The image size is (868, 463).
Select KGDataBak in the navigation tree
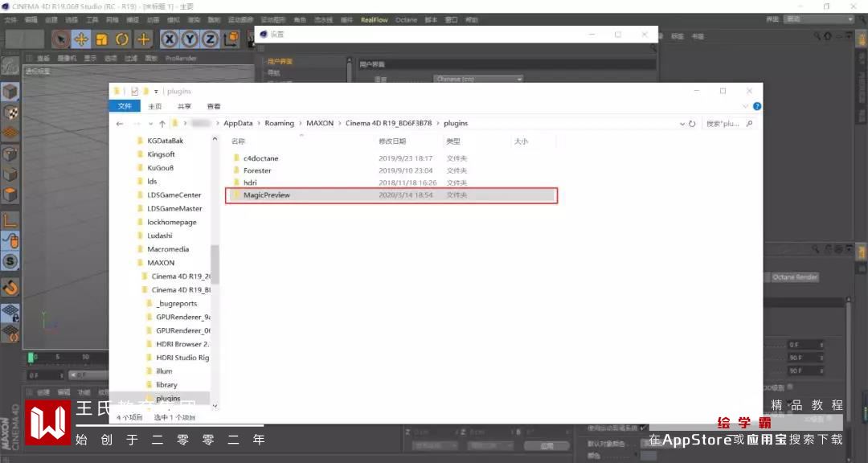tap(165, 141)
